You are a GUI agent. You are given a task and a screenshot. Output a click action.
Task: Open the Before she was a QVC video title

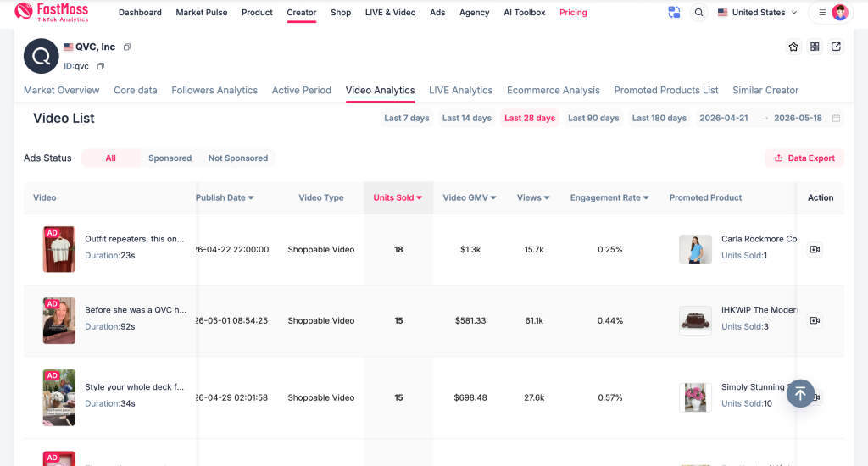pyautogui.click(x=136, y=310)
